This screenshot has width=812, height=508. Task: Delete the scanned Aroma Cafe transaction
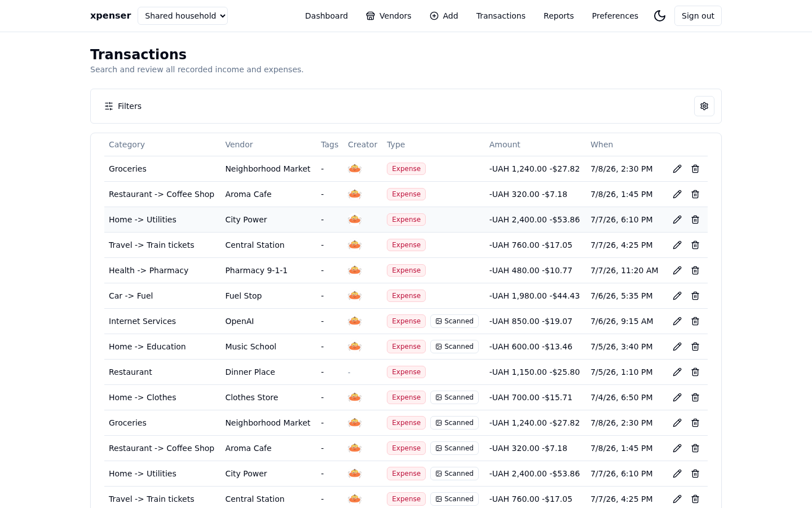coord(695,448)
